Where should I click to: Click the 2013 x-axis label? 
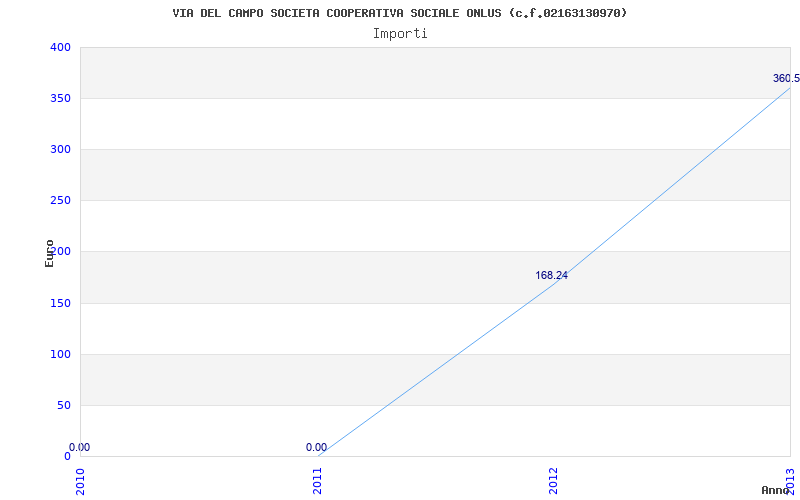pos(791,481)
